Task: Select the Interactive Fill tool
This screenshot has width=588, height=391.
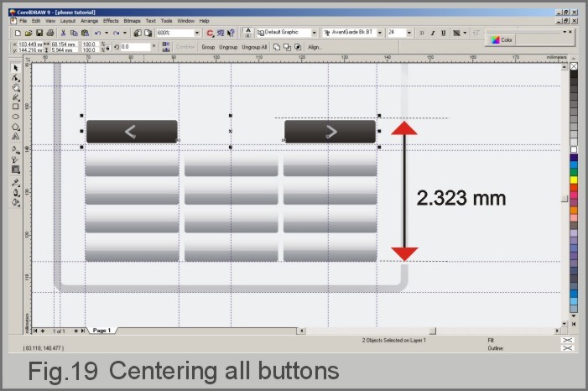Action: coord(15,149)
